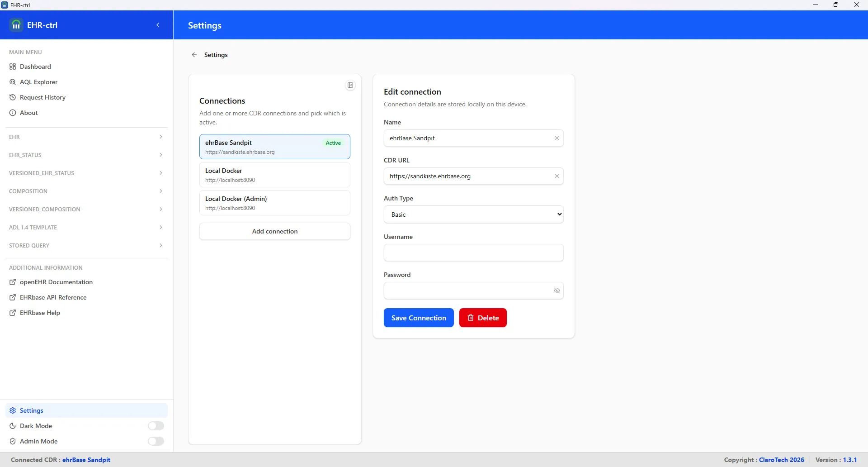868x467 pixels.
Task: Open the Auth Type dropdown
Action: click(x=473, y=214)
